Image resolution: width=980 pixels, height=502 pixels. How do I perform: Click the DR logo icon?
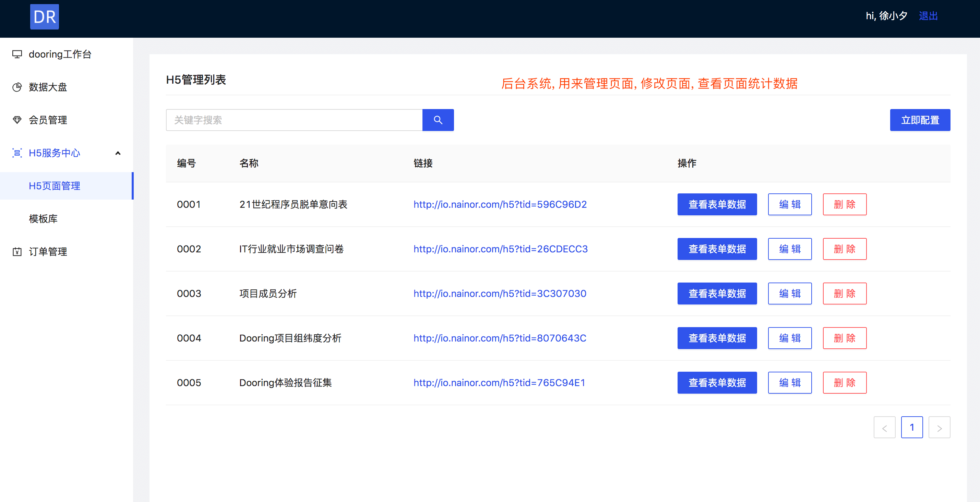[45, 17]
